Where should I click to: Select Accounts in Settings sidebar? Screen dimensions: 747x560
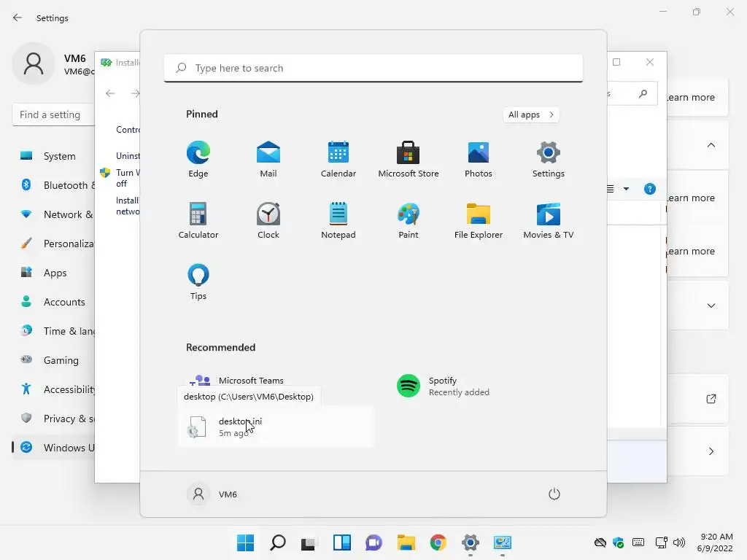click(53, 302)
